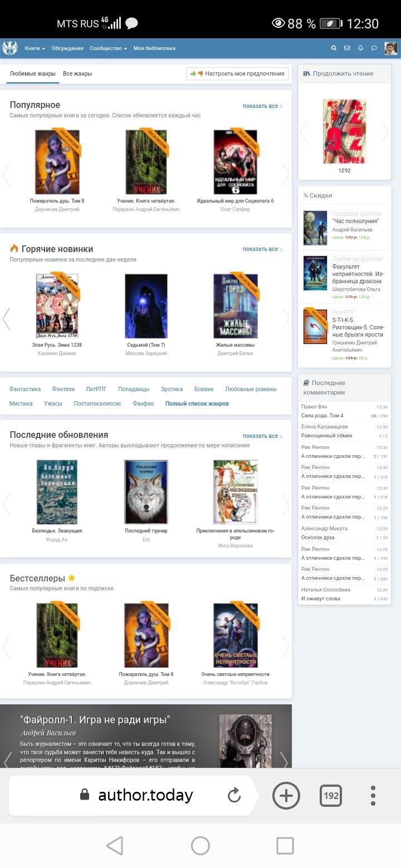The width and height of the screenshot is (401, 868).
Task: Open Полный список жанров link
Action: pos(197,403)
